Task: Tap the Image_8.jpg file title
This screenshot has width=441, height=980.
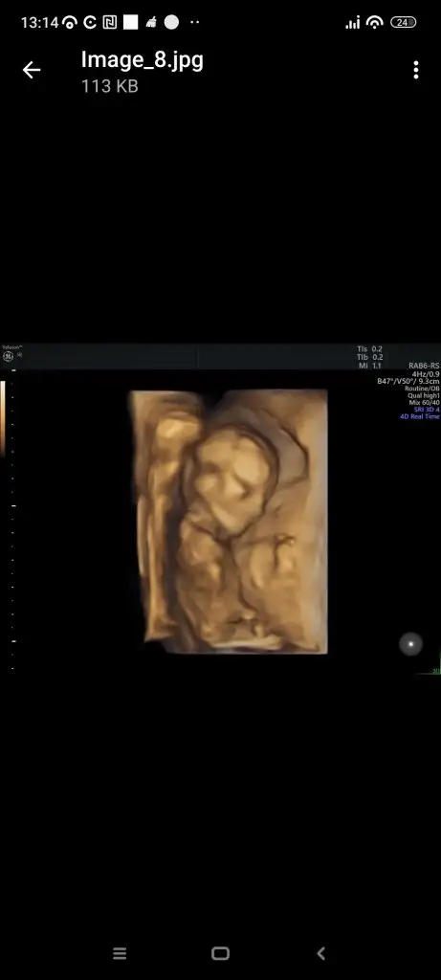Action: coord(142,60)
